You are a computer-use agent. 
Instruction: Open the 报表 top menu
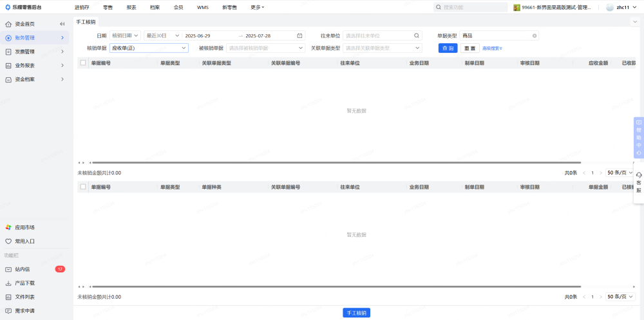[131, 7]
